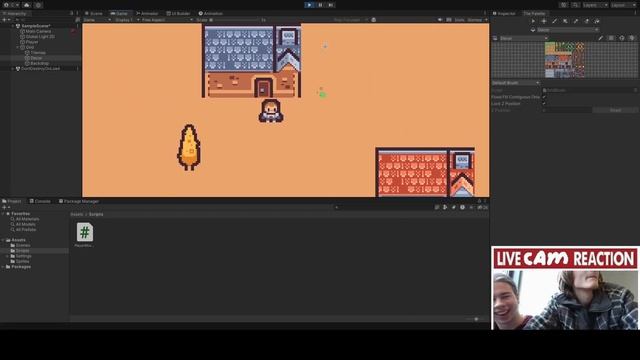Toggle Game view audio mute icon
The height and width of the screenshot is (360, 640).
tap(440, 20)
